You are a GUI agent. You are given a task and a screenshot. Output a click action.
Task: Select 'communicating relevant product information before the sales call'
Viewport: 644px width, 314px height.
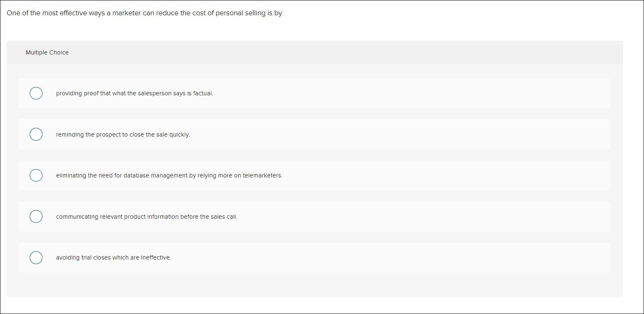click(x=36, y=216)
